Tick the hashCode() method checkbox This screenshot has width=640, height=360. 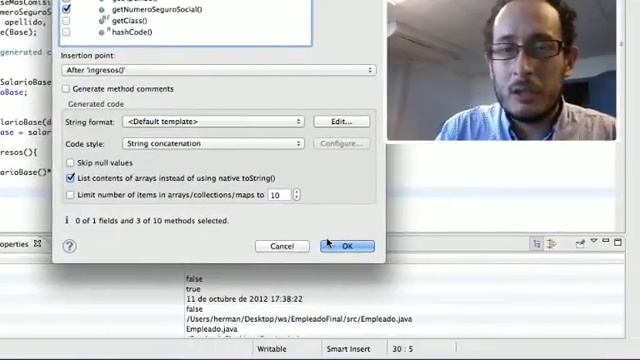tap(66, 32)
